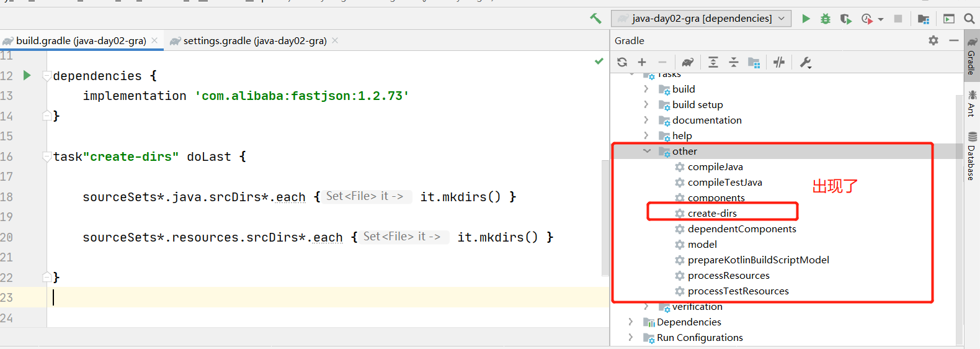Click the fastjson dependency string
This screenshot has width=980, height=349.
click(x=302, y=96)
